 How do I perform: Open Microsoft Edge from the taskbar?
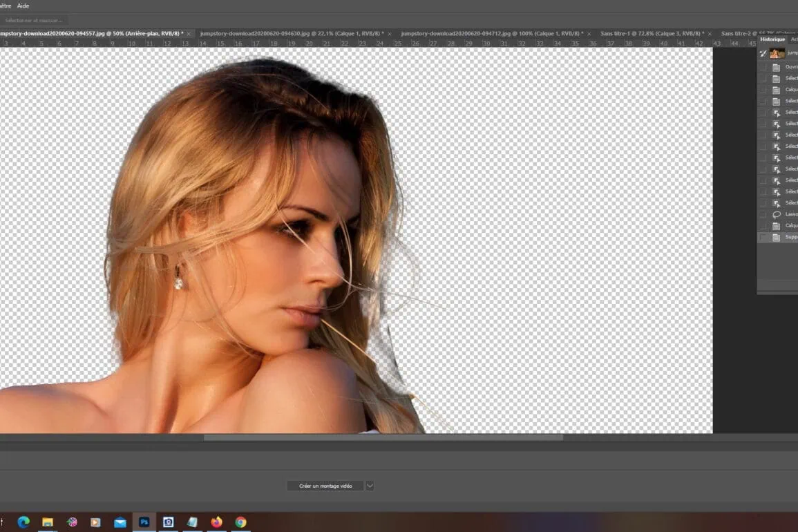click(24, 522)
